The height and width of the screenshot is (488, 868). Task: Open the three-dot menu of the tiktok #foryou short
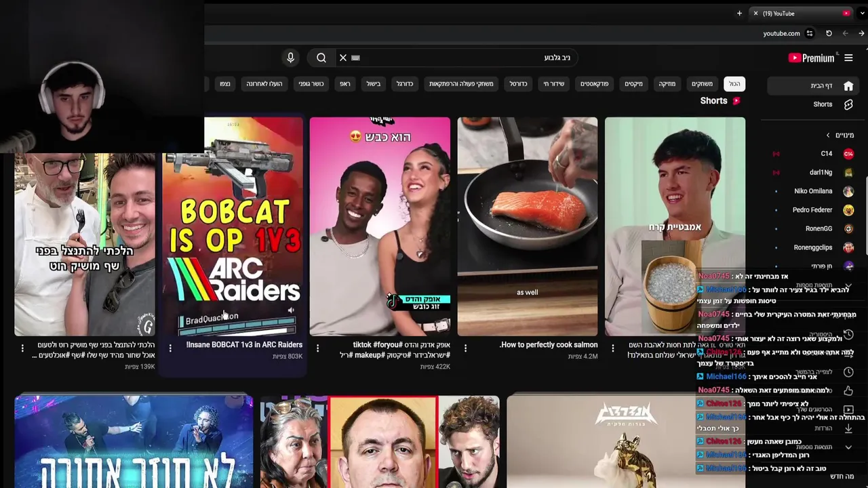pyautogui.click(x=317, y=348)
